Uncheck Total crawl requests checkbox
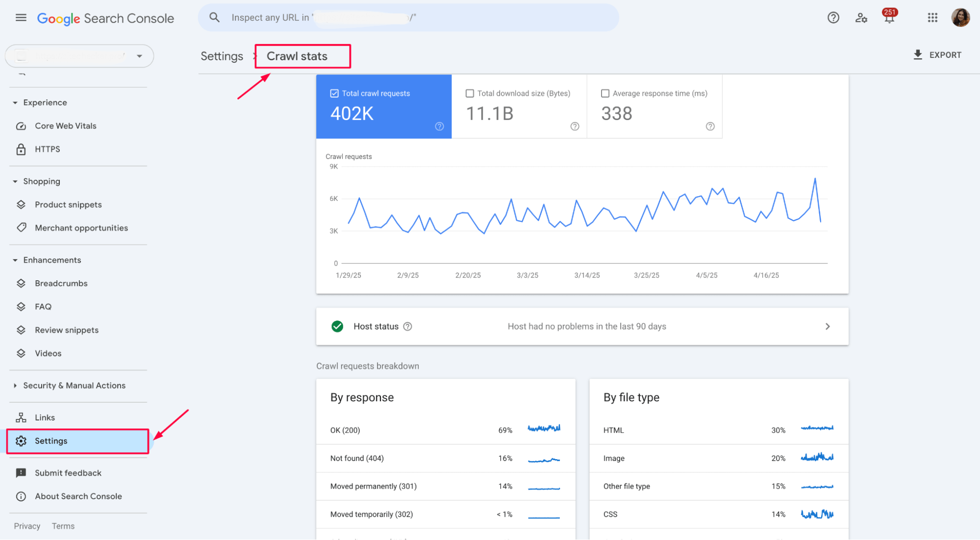 [334, 93]
